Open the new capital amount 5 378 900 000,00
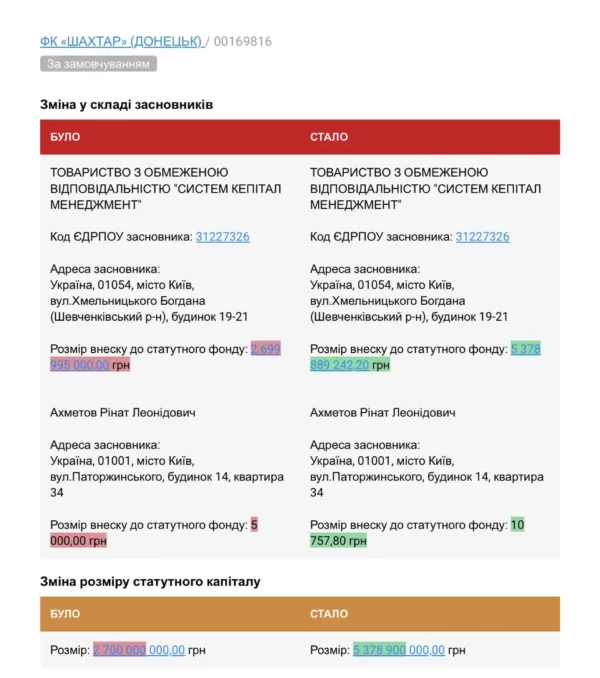 pyautogui.click(x=398, y=650)
